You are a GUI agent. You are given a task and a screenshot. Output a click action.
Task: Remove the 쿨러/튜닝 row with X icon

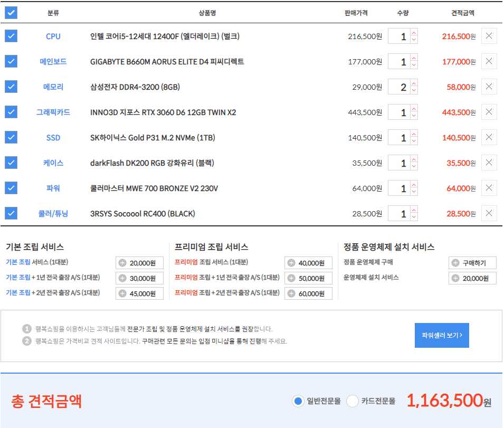(489, 213)
